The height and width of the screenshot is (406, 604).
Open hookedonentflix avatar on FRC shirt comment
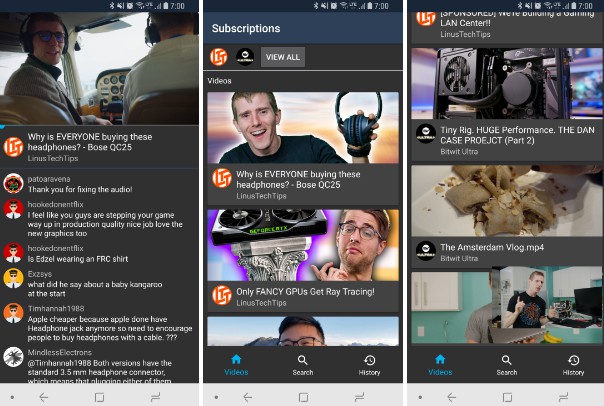click(x=13, y=253)
